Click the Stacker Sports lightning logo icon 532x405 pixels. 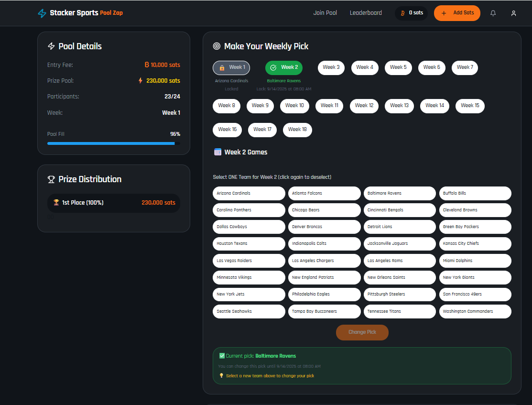(x=42, y=13)
